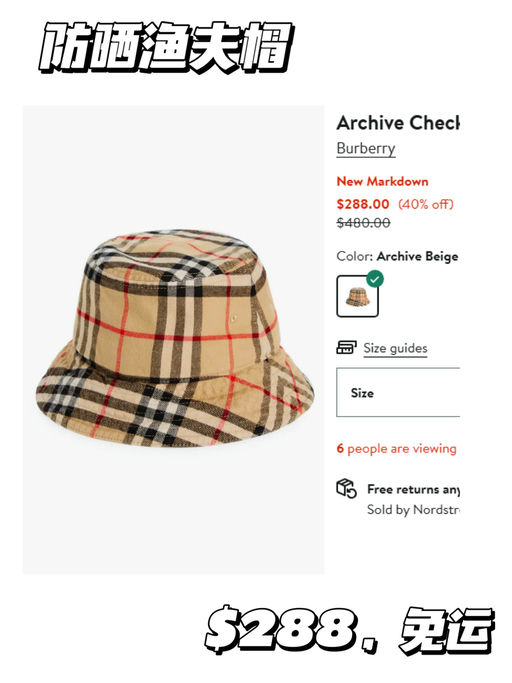Select the Archive Beige color swatch
Image resolution: width=512 pixels, height=683 pixels.
357,296
